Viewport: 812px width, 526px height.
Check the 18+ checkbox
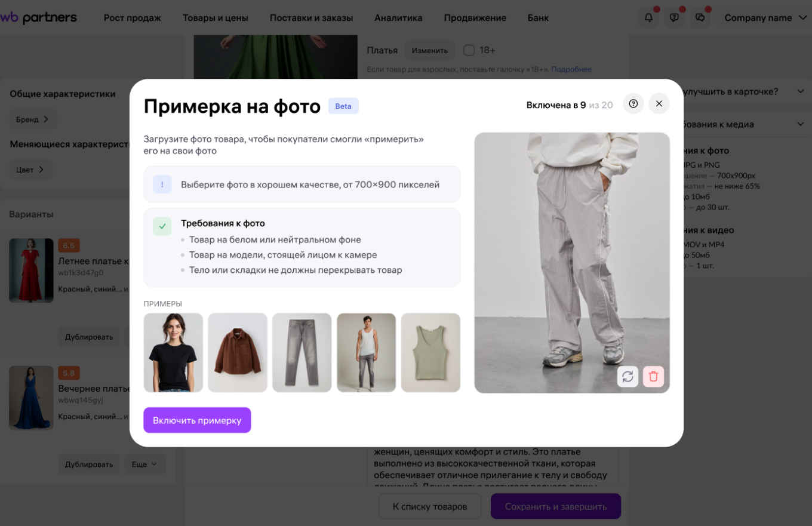469,50
